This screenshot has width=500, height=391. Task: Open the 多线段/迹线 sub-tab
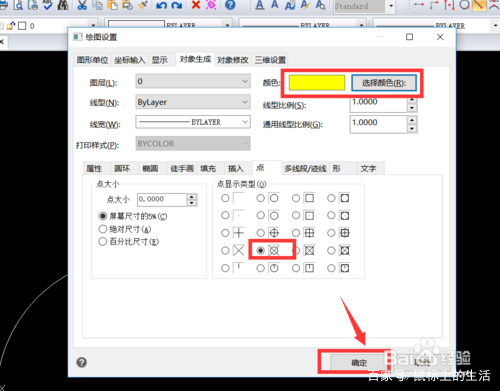[x=305, y=169]
